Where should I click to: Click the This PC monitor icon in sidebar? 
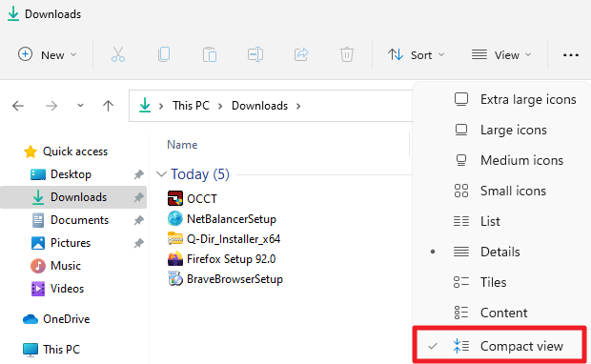(x=31, y=350)
